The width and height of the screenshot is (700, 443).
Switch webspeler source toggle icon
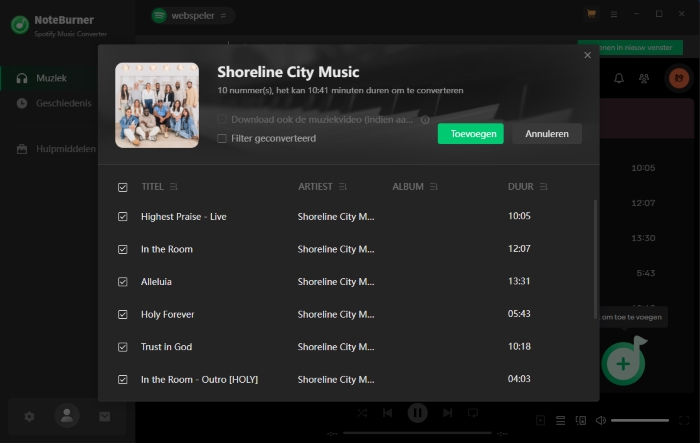223,16
